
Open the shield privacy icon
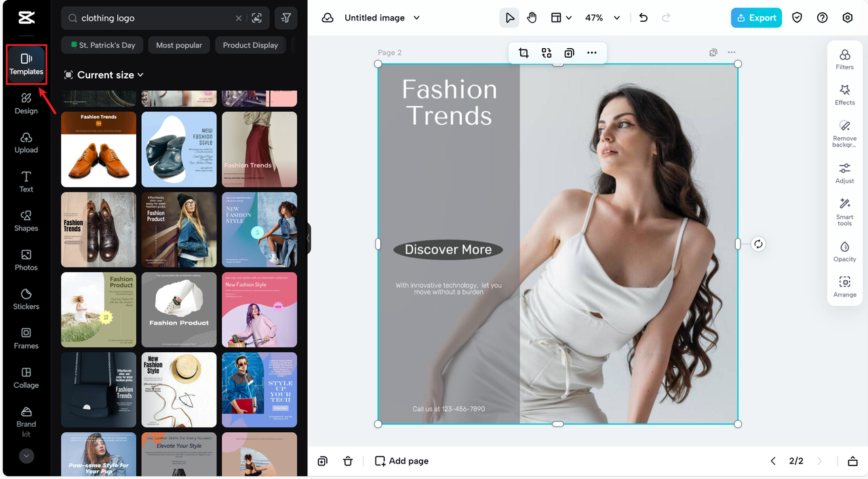(797, 18)
